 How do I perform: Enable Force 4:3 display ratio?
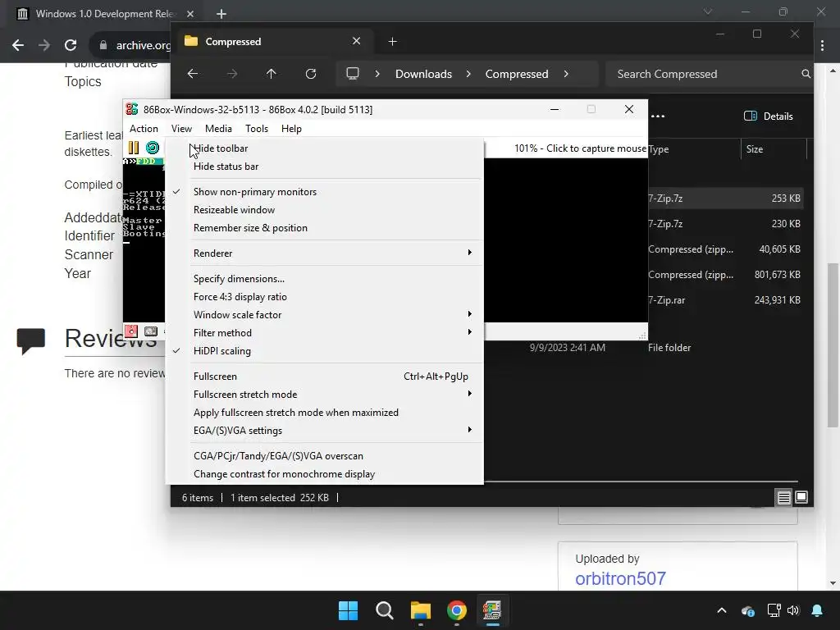pyautogui.click(x=324, y=297)
